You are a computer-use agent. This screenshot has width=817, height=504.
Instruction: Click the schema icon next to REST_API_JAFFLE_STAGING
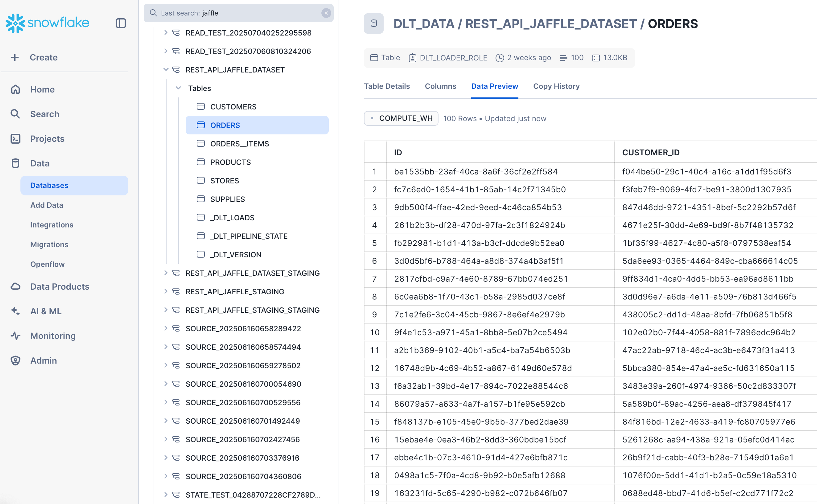[176, 292]
